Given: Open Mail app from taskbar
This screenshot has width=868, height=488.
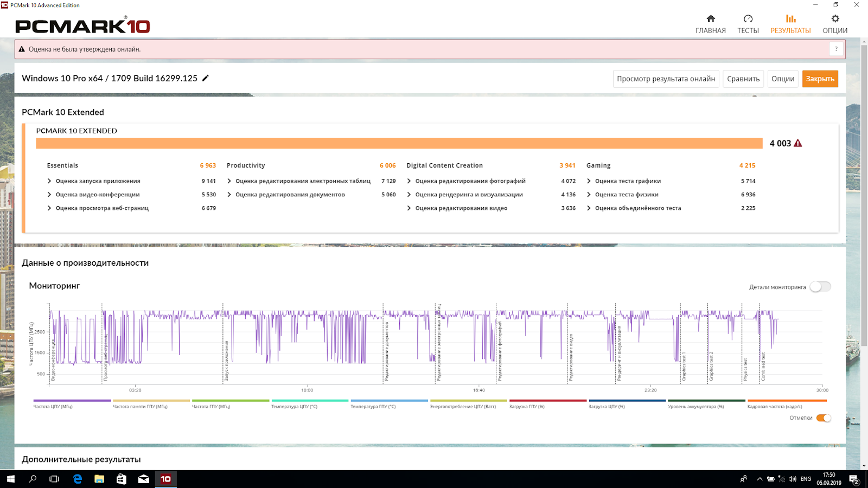Looking at the screenshot, I should point(144,479).
